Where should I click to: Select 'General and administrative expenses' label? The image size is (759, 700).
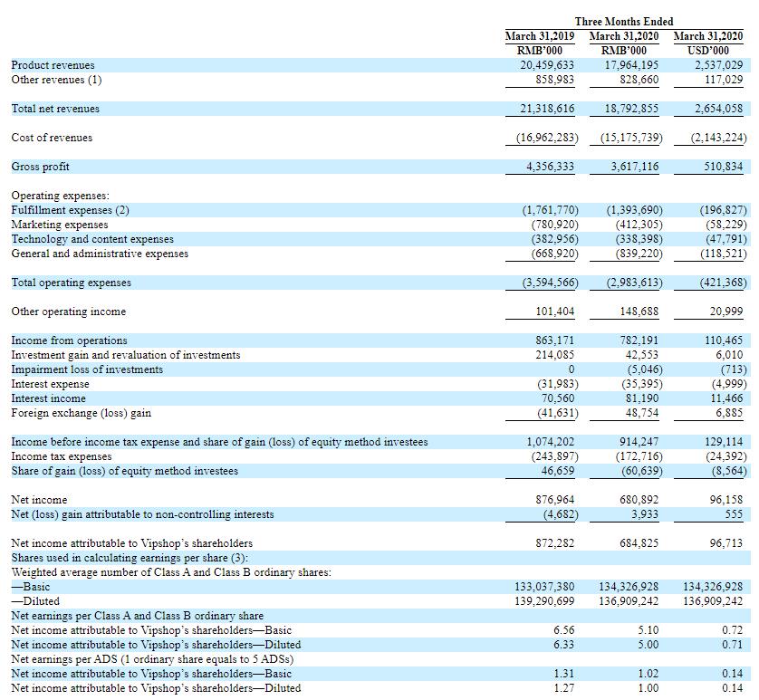(100, 254)
